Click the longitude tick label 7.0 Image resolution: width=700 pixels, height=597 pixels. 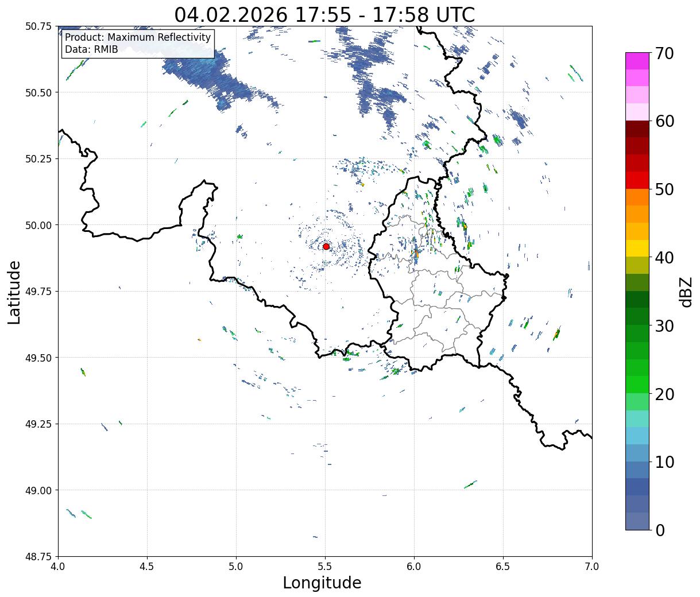click(592, 566)
